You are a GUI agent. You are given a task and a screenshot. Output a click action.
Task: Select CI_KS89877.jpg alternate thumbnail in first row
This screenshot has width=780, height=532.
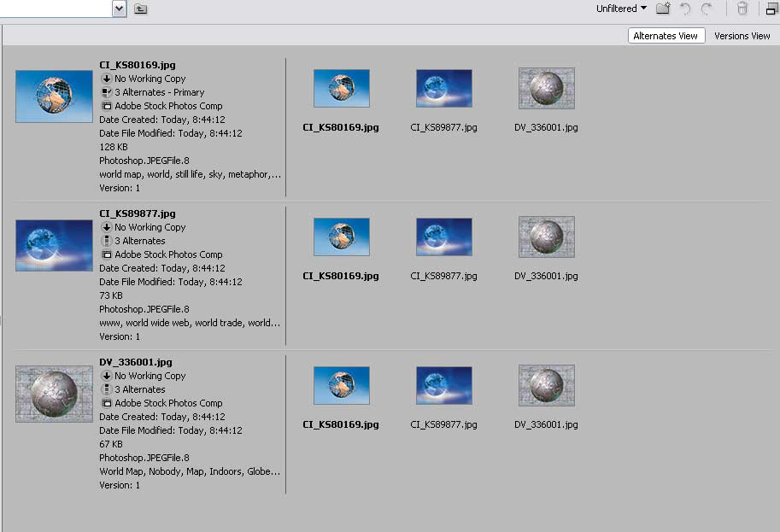(444, 88)
